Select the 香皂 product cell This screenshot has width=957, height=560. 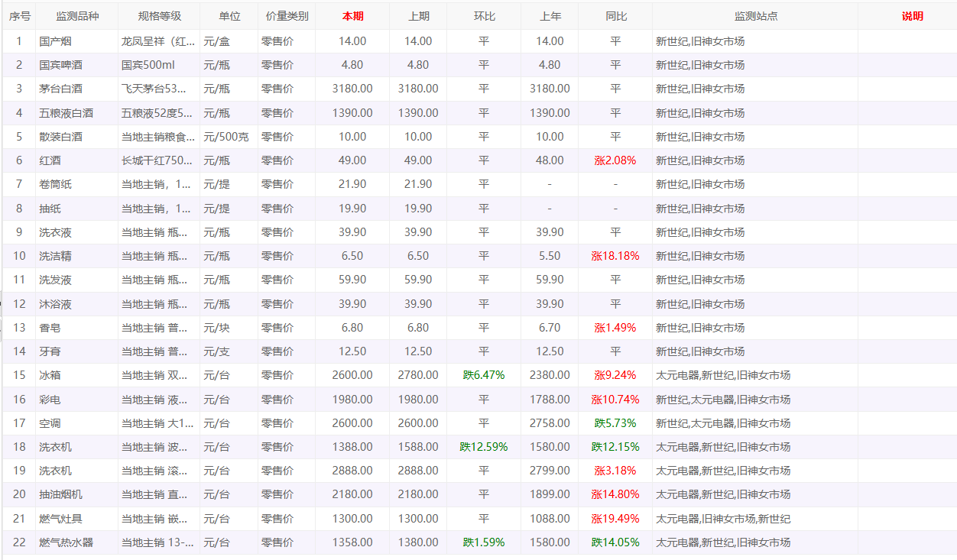pyautogui.click(x=77, y=328)
